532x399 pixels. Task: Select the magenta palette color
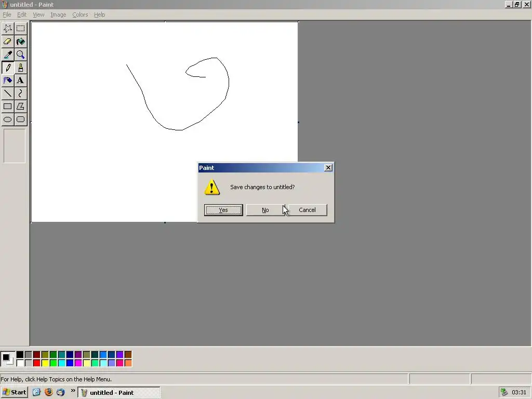pyautogui.click(x=78, y=363)
